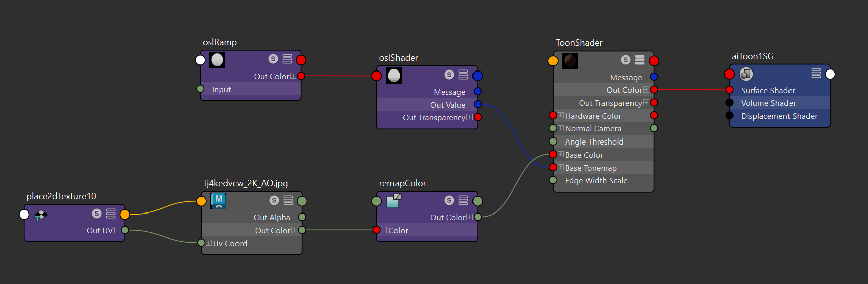Click the oslShader node title label
Screen dimensions: 868x284
pos(399,58)
